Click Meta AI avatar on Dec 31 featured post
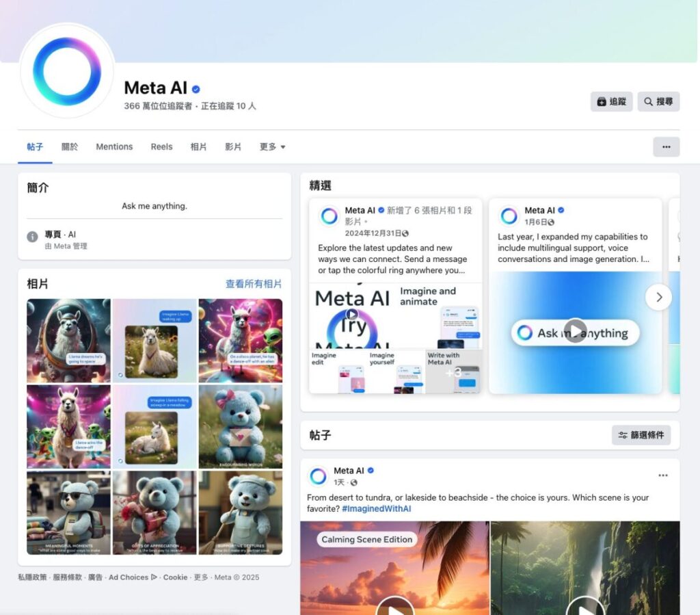Image resolution: width=700 pixels, height=615 pixels. 329,216
